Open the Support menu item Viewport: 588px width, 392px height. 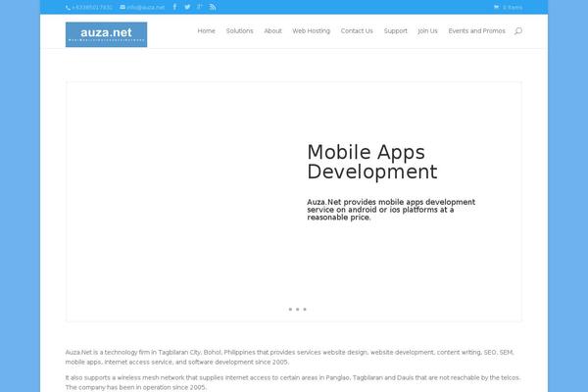point(396,30)
